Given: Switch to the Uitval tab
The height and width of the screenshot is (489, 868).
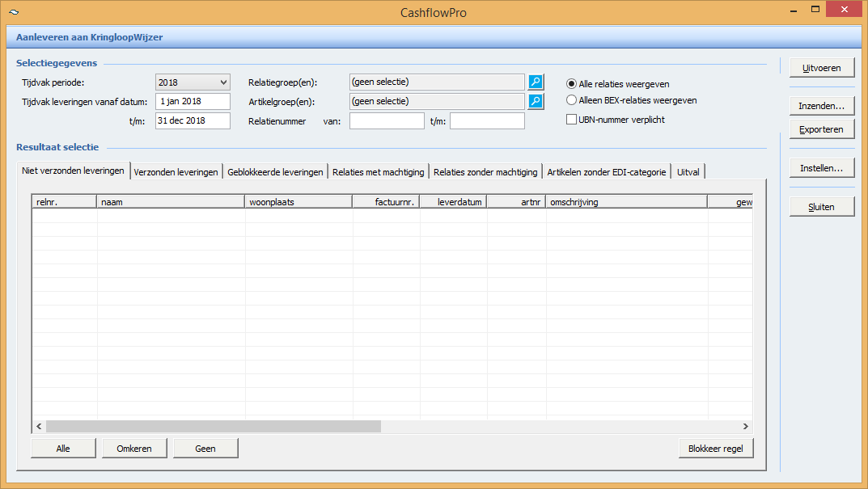Looking at the screenshot, I should (688, 172).
